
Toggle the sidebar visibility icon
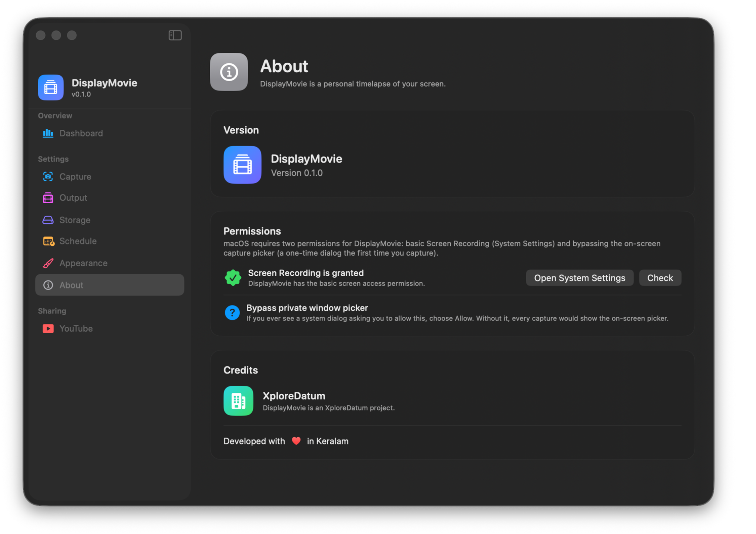click(x=175, y=35)
